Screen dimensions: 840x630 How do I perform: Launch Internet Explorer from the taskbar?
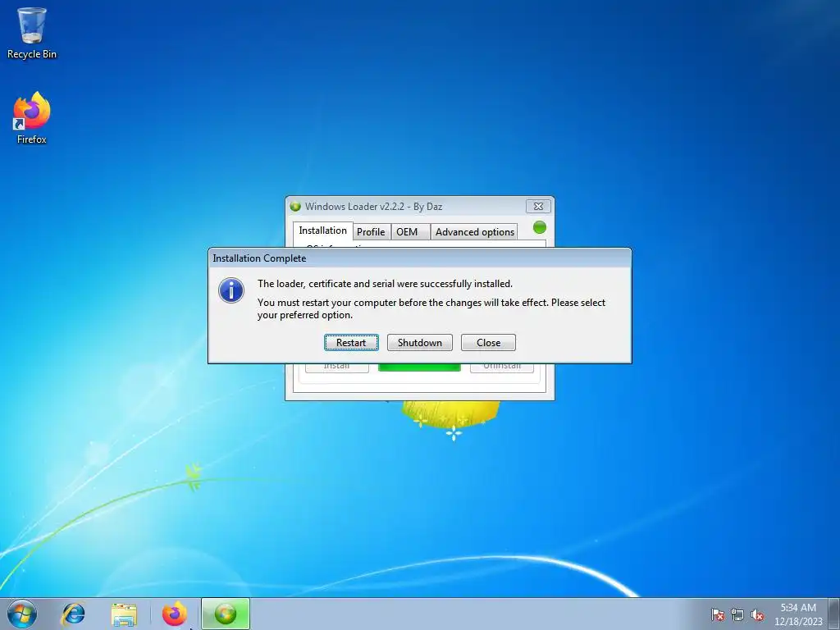[x=73, y=614]
